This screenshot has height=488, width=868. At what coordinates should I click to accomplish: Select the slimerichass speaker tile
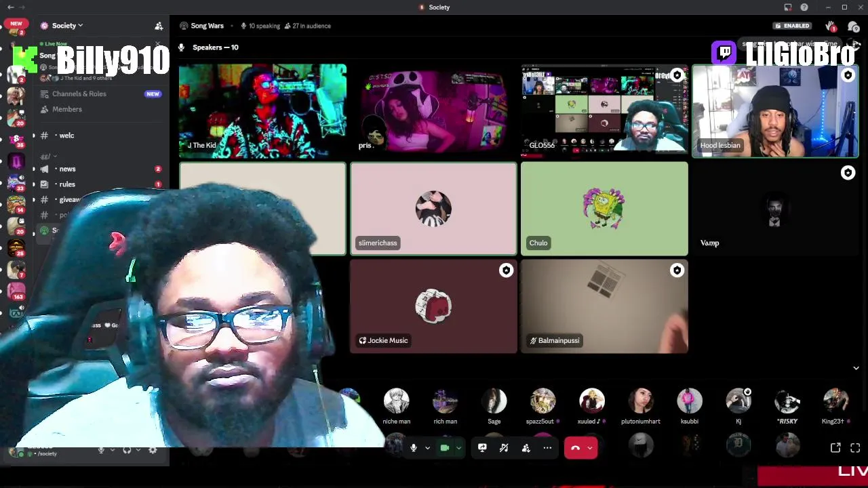[433, 209]
